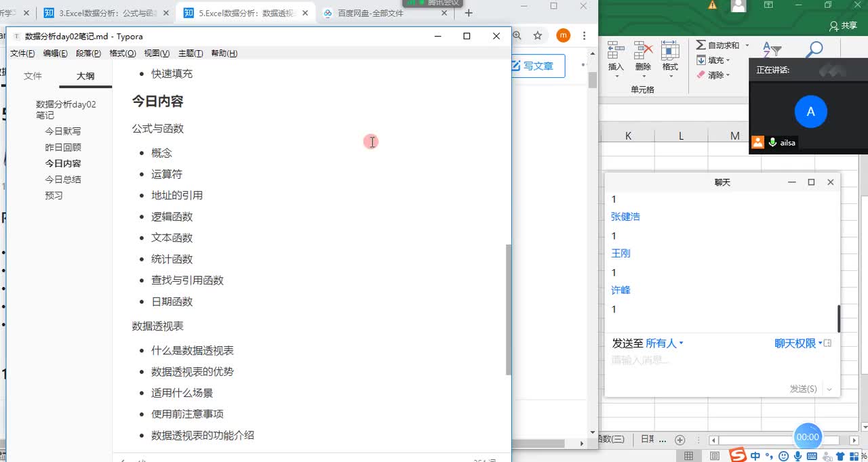Click Excel 插入 cells icon
Image resolution: width=868 pixels, height=462 pixels.
[x=616, y=49]
